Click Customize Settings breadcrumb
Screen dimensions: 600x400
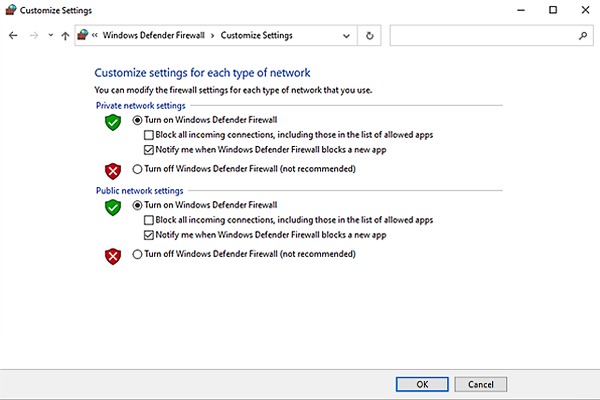256,35
